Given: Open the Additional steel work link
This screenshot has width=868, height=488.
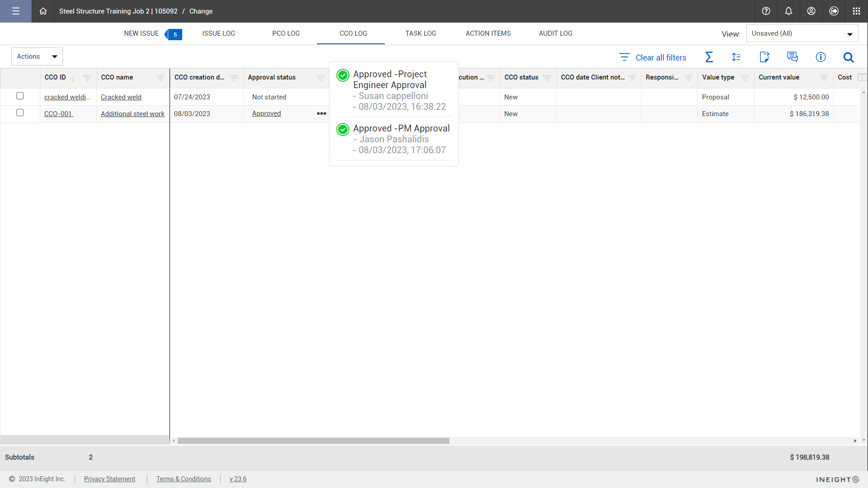Looking at the screenshot, I should coord(132,114).
